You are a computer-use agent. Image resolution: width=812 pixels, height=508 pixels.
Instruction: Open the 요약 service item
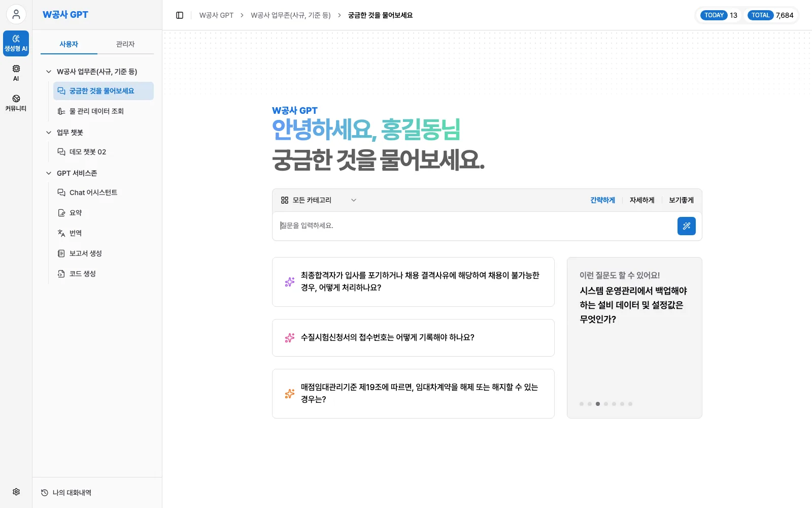click(x=104, y=213)
